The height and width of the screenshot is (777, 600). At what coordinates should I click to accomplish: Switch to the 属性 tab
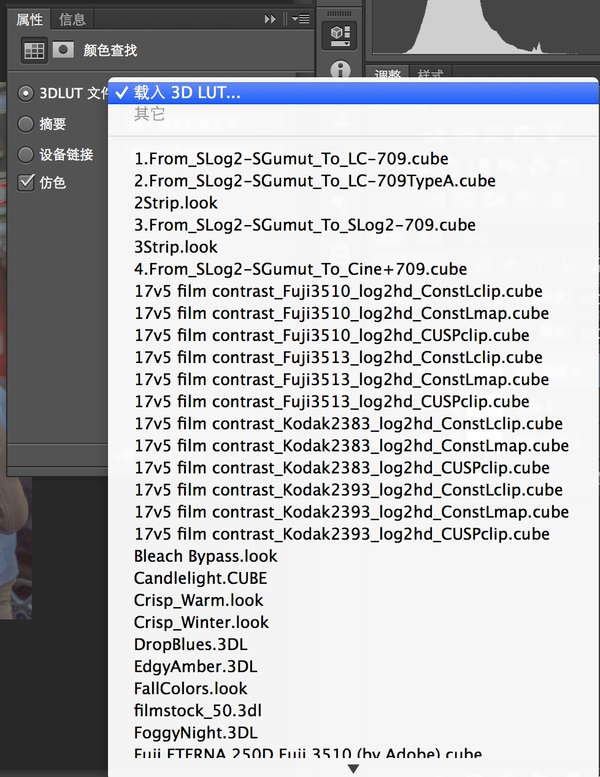[29, 19]
